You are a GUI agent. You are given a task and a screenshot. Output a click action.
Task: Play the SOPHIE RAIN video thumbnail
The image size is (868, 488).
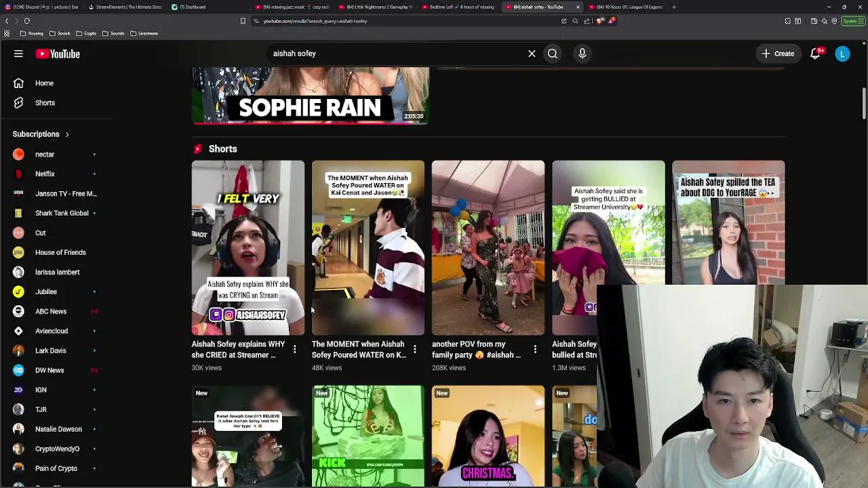(x=311, y=96)
